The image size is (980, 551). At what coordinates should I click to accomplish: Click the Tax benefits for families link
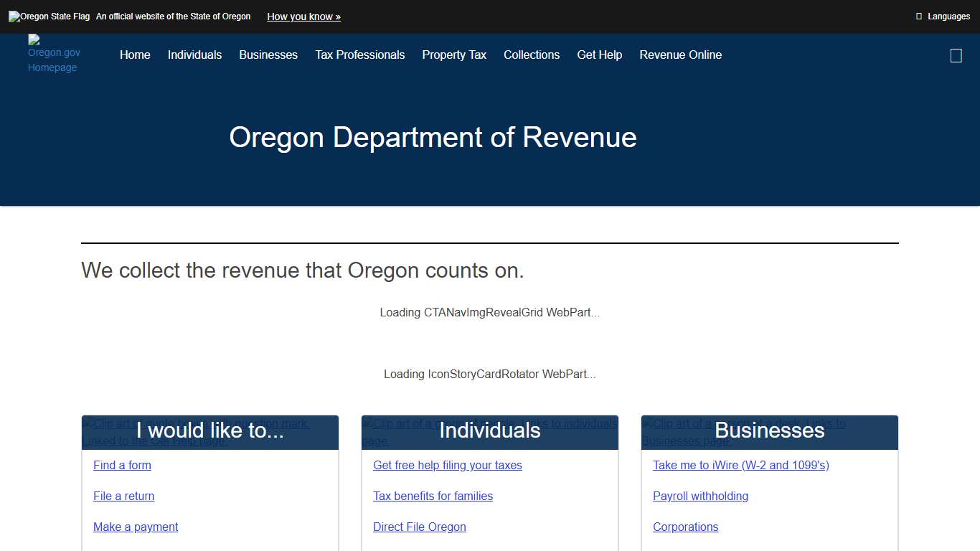pos(433,496)
